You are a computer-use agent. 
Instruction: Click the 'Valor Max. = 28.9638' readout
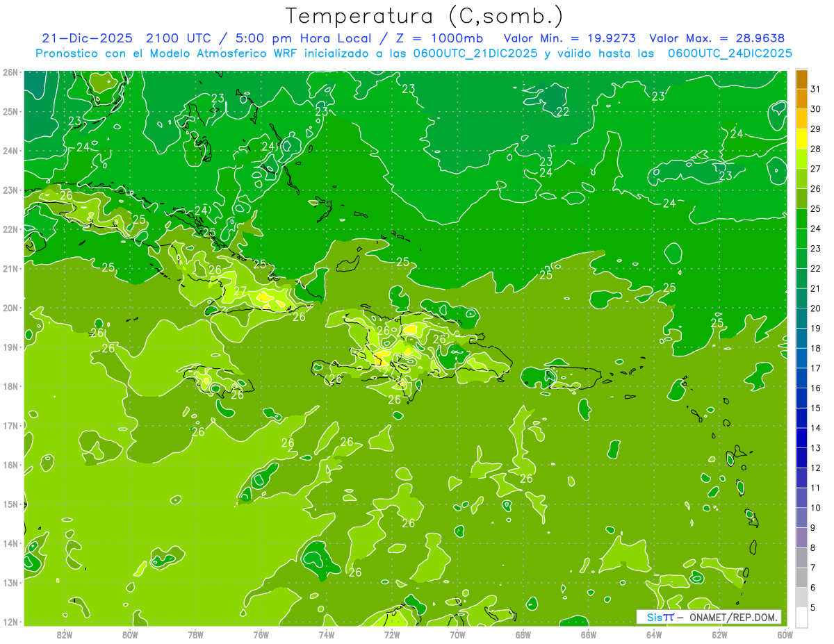click(x=717, y=38)
